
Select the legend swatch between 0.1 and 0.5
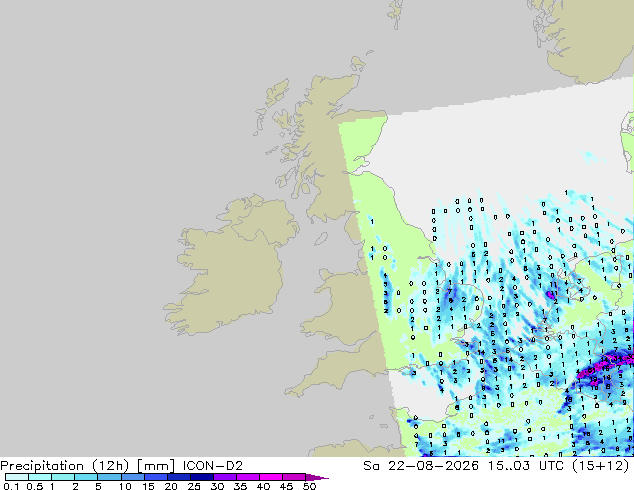17,477
